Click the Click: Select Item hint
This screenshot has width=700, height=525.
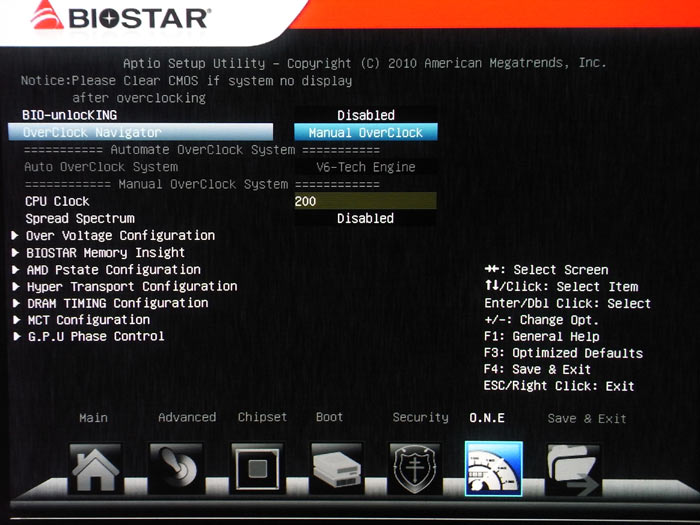tap(562, 287)
